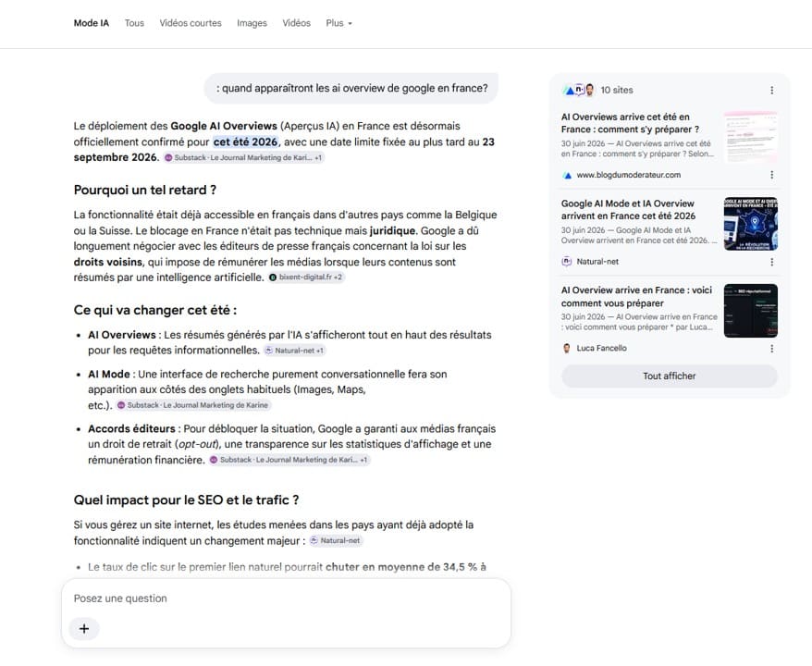Click the attach plus button in question box
This screenshot has height=666, width=812.
[x=84, y=629]
